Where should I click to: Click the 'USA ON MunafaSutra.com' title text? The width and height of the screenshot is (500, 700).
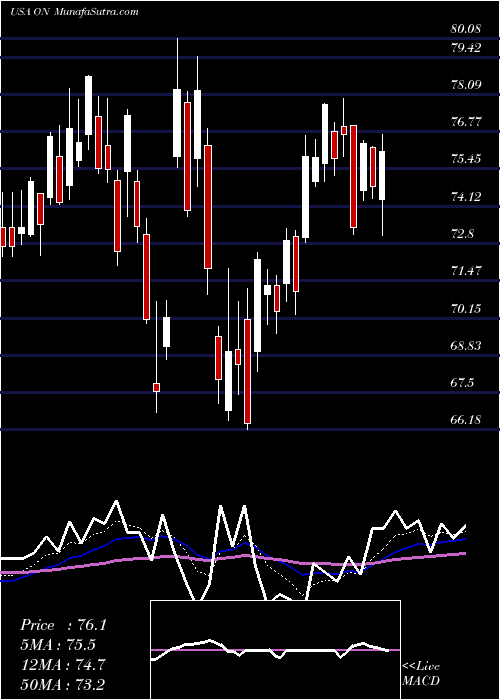74,12
